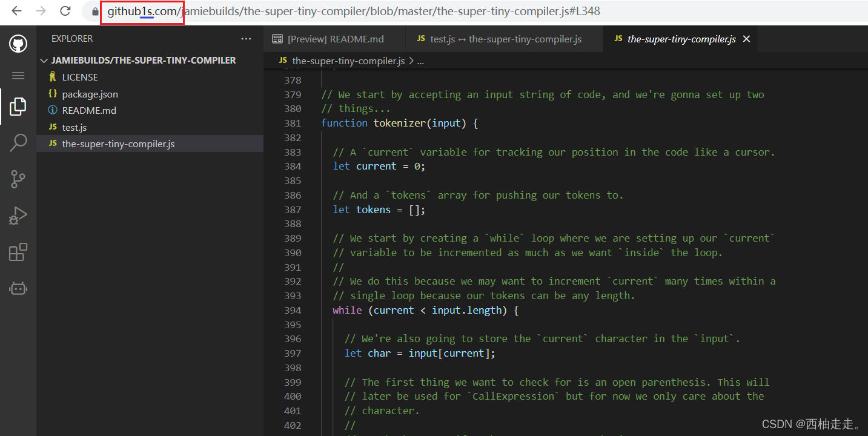Viewport: 868px width, 436px height.
Task: Click the 'while (current < input.length) {' line
Action: tap(426, 310)
